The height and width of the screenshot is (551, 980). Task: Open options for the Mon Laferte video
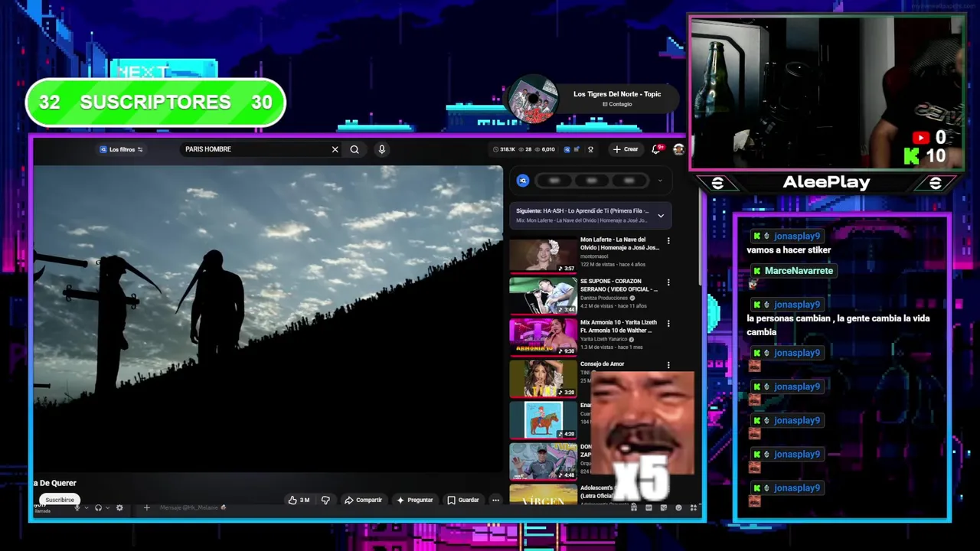668,241
